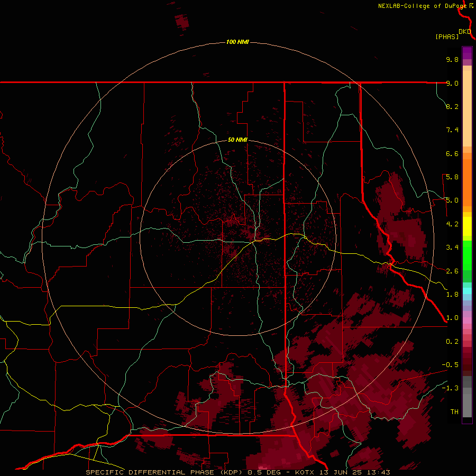Click the purple top segment of color bar
Image resolution: width=476 pixels, height=476 pixels.
pyautogui.click(x=467, y=53)
